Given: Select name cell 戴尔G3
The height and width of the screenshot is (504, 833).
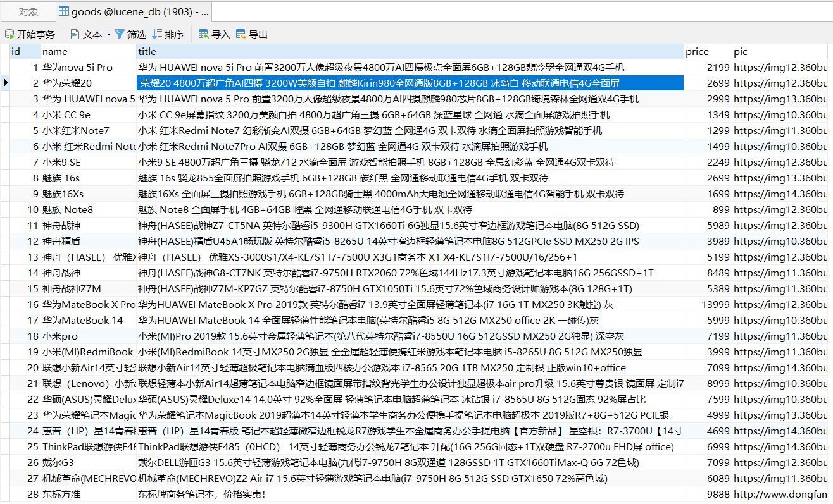Looking at the screenshot, I should click(89, 462).
